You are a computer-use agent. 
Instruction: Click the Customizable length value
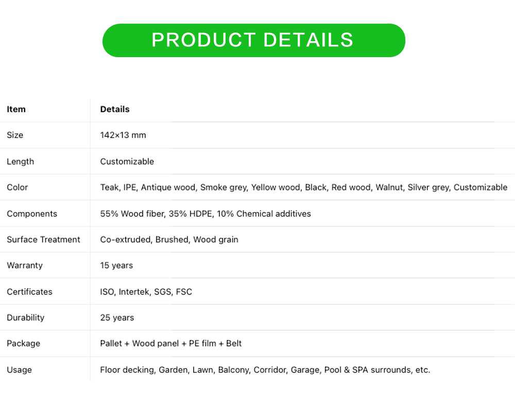click(127, 162)
